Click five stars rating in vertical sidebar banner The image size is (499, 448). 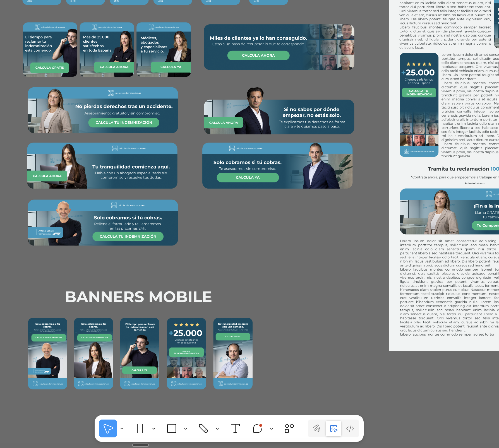(x=419, y=64)
